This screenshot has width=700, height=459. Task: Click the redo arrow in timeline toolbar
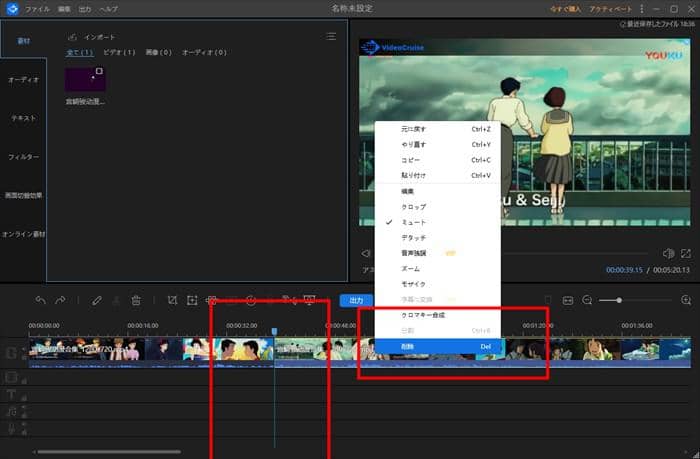click(x=60, y=300)
